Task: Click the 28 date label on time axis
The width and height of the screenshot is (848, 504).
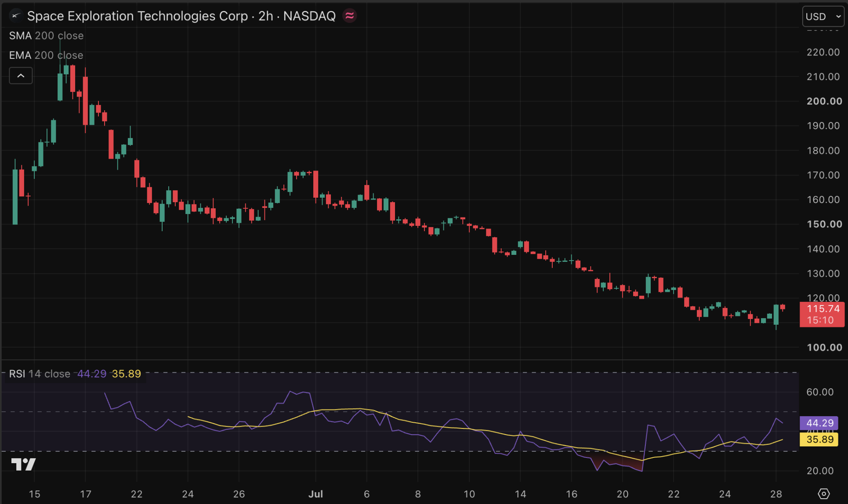Action: click(776, 494)
